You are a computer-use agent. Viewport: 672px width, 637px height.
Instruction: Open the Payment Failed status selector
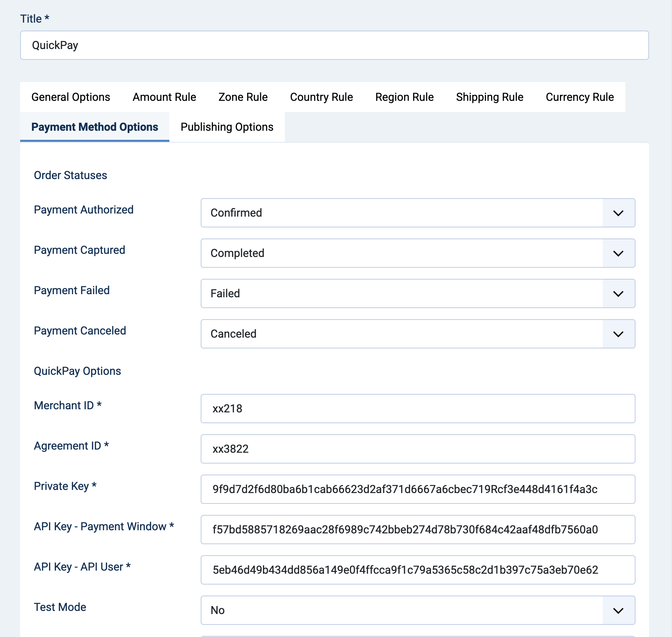coord(618,293)
